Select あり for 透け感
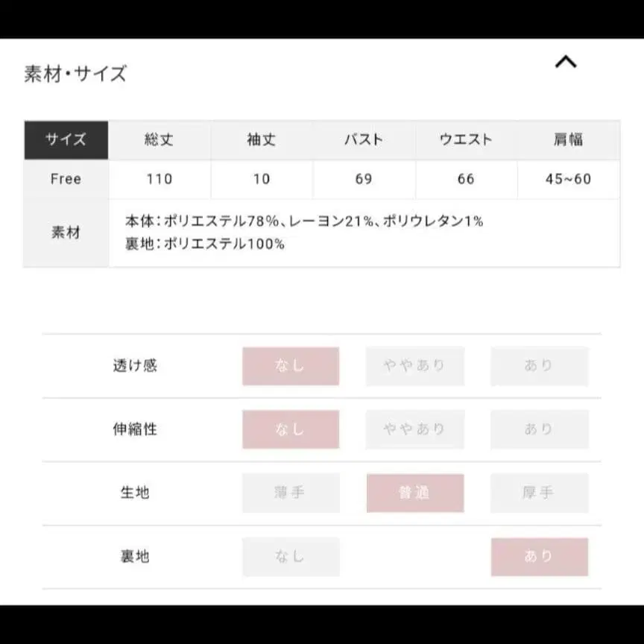Viewport: 644px width, 644px height. (539, 366)
